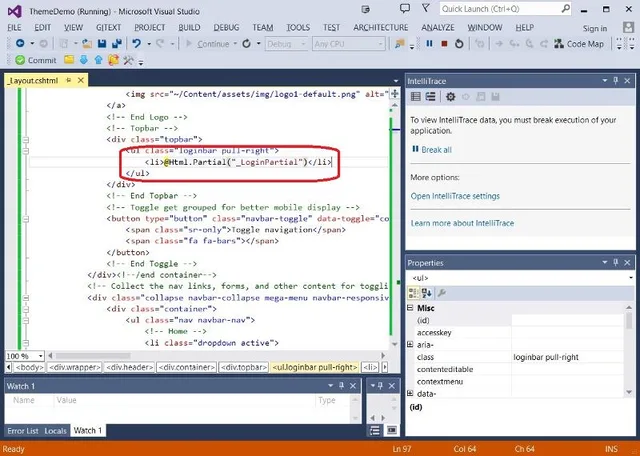Viewport: 640px width, 456px height.
Task: Restart debugging session icon
Action: (459, 43)
